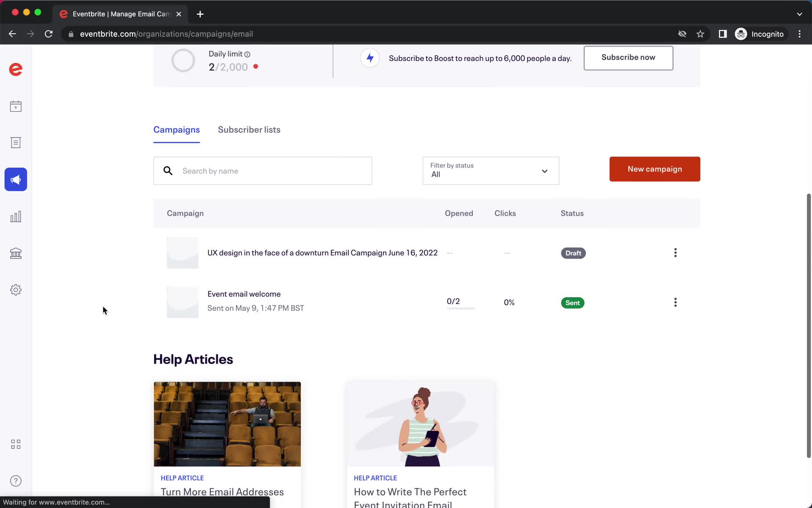The width and height of the screenshot is (812, 508).
Task: Click the tracking protection eye icon
Action: click(x=682, y=34)
